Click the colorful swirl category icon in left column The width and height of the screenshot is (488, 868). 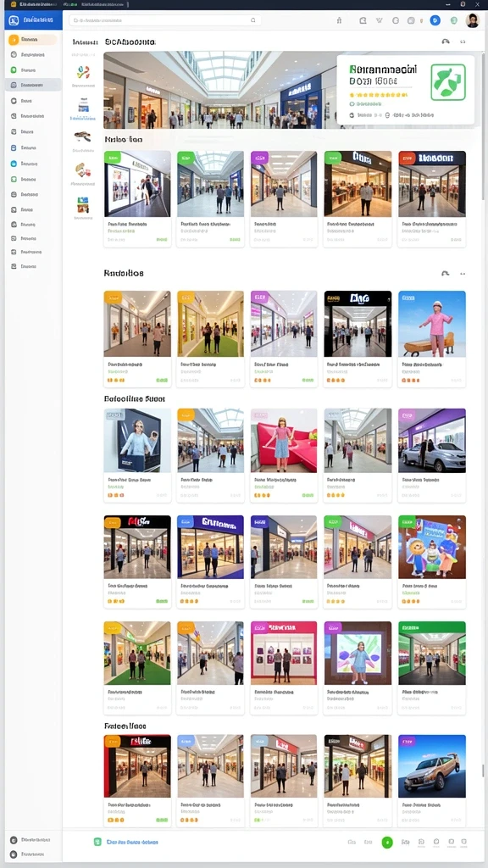[x=83, y=72]
